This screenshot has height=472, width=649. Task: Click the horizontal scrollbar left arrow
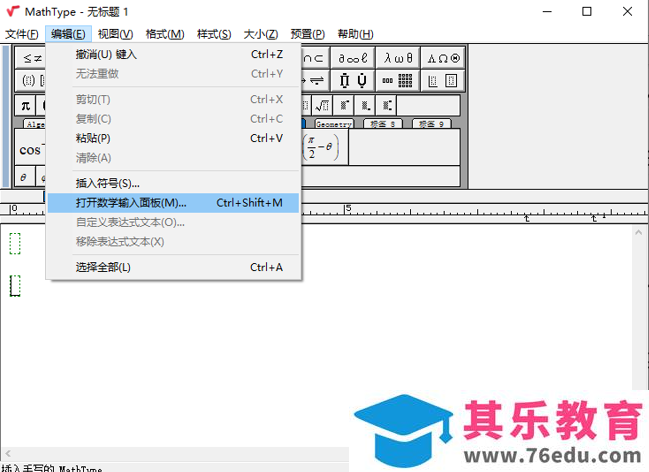8,453
